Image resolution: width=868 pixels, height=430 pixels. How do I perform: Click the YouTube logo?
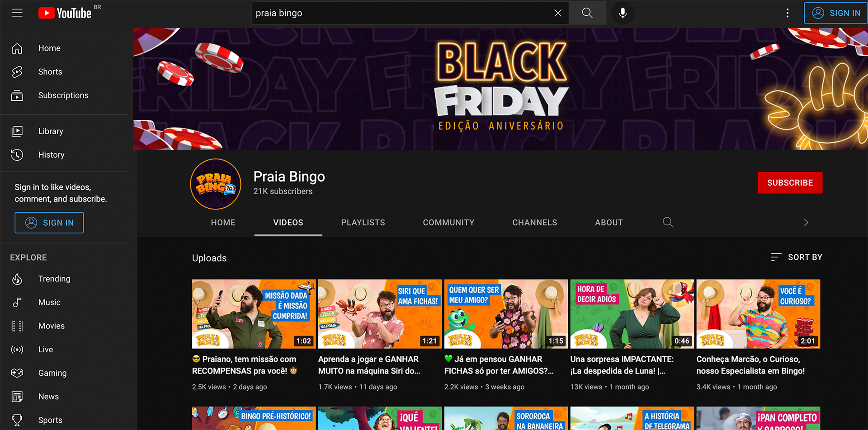point(65,13)
